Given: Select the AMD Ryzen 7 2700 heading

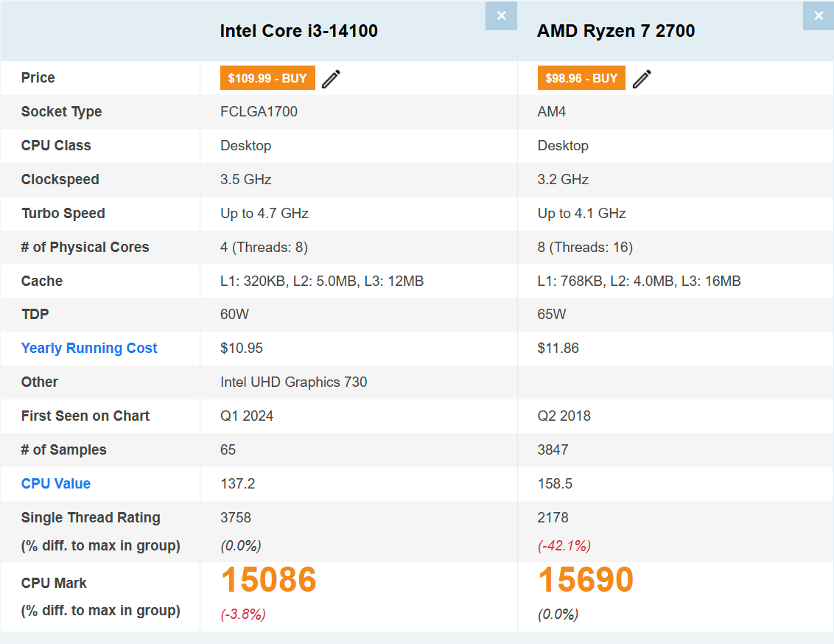Looking at the screenshot, I should 616,31.
